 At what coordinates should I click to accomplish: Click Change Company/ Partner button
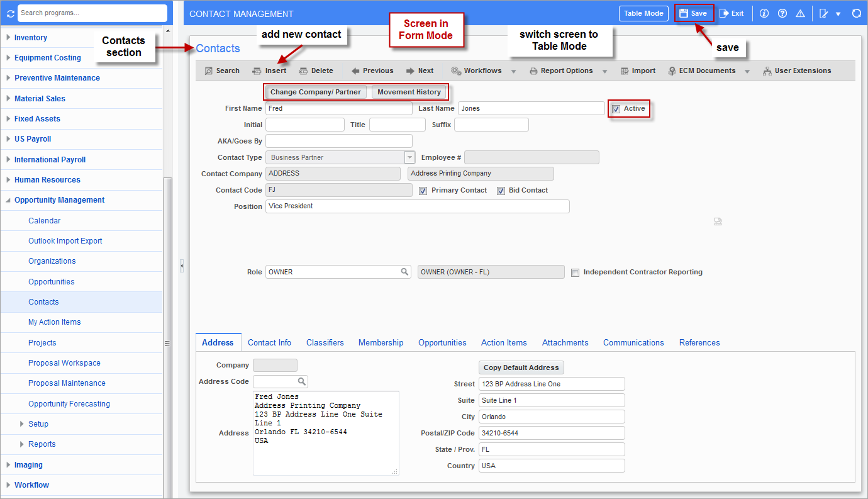pyautogui.click(x=316, y=92)
